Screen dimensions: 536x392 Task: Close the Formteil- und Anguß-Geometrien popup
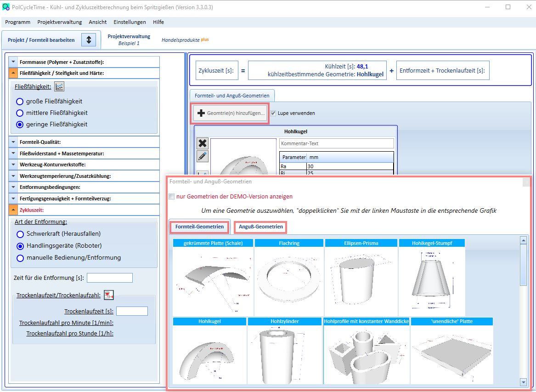pyautogui.click(x=526, y=182)
